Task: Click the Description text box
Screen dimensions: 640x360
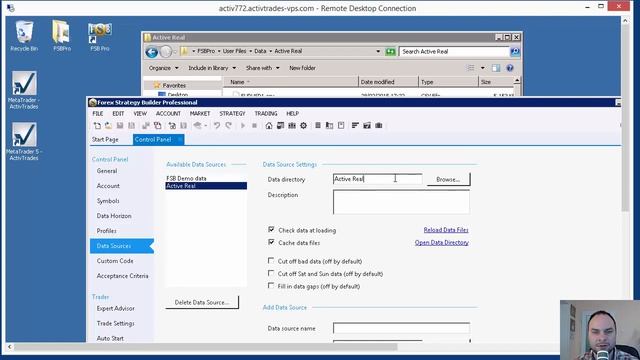Action: tap(401, 202)
